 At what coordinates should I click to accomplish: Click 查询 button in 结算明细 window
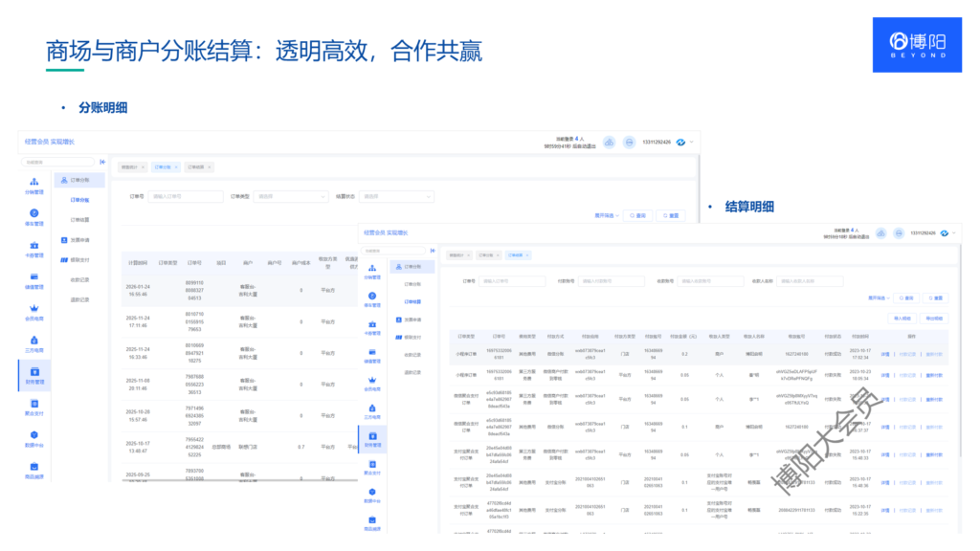[x=907, y=298]
